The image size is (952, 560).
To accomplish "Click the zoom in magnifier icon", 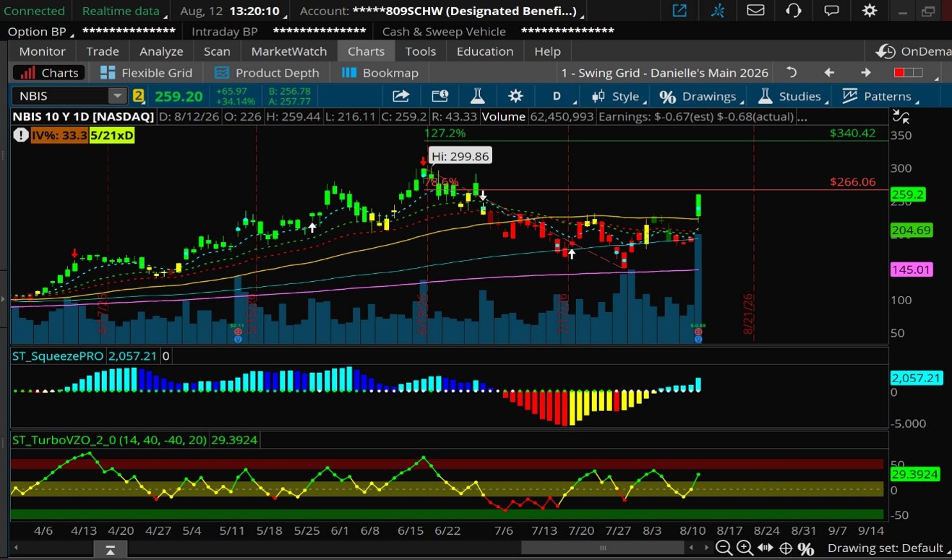I will 745,548.
